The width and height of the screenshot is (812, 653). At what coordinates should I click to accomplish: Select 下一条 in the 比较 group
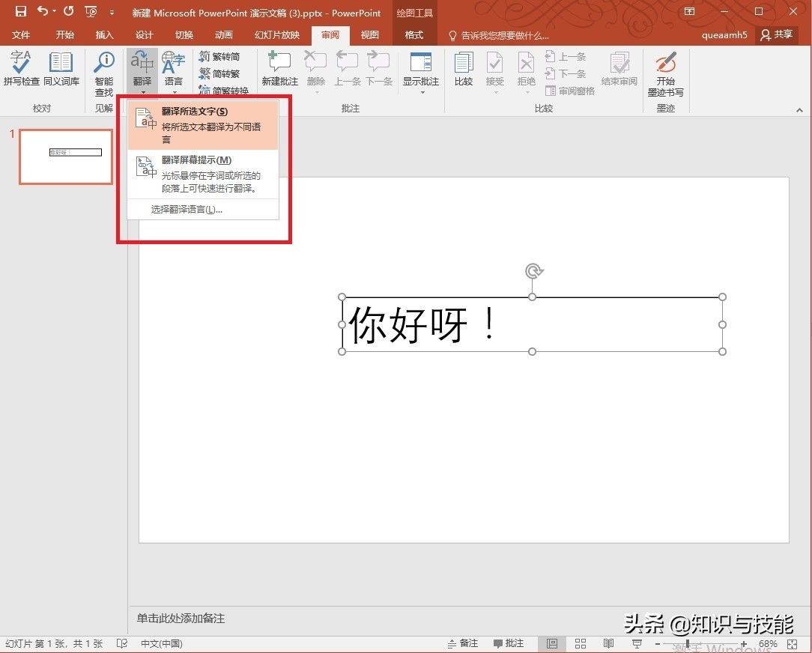pos(566,73)
